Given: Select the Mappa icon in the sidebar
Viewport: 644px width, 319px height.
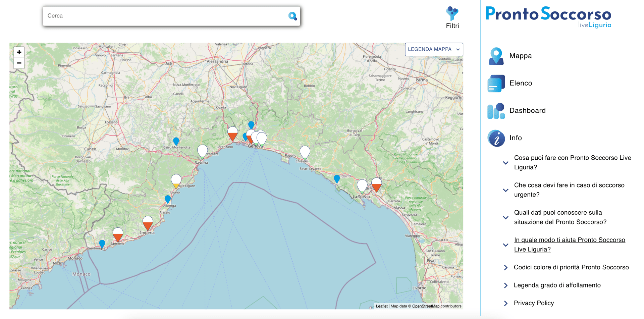Looking at the screenshot, I should [495, 55].
